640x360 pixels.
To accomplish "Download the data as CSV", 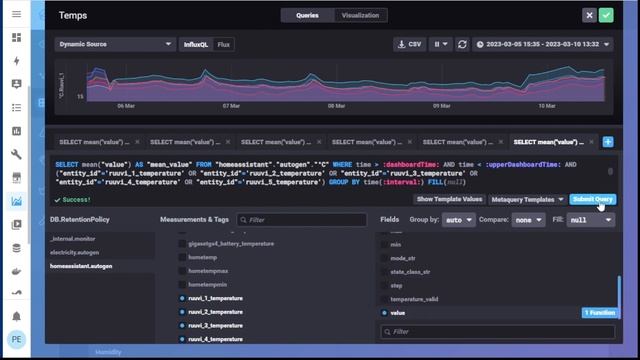I will (x=409, y=44).
